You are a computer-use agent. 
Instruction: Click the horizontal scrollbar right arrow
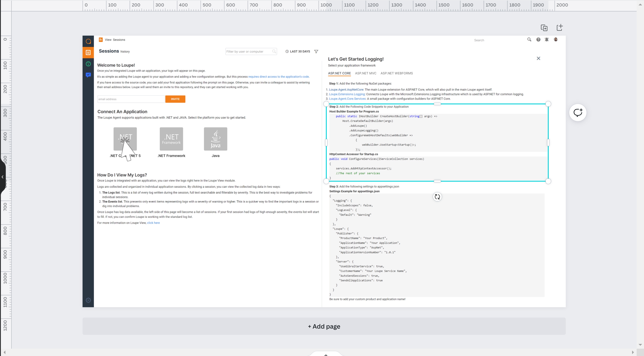point(633,352)
